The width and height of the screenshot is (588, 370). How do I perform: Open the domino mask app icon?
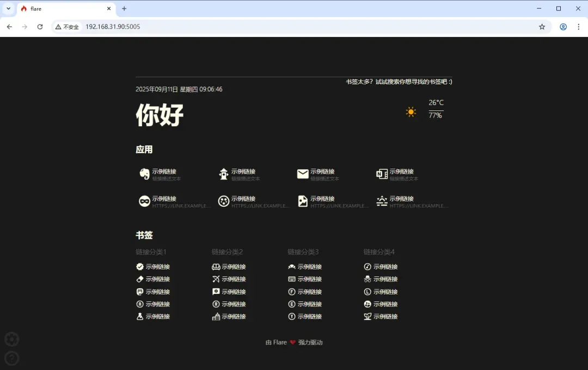[x=144, y=201]
